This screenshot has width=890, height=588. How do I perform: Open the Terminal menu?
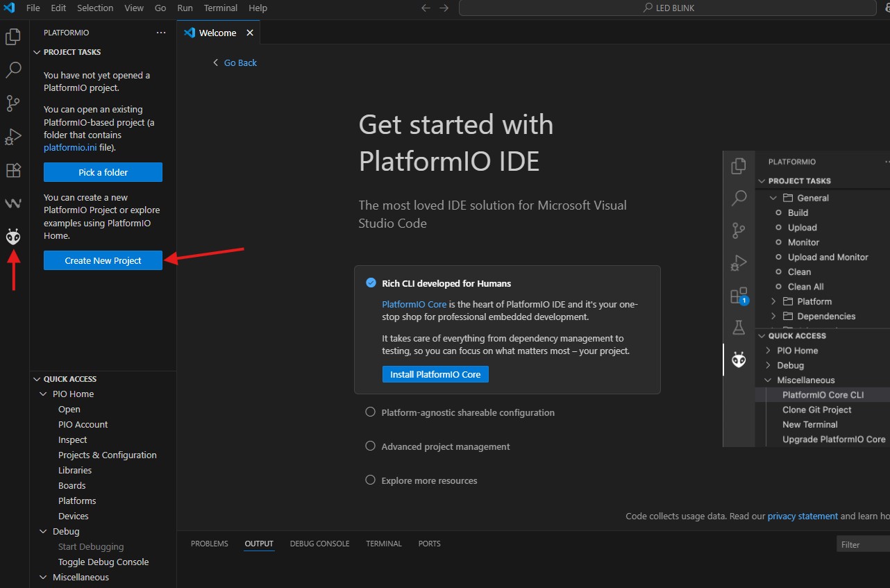(221, 8)
